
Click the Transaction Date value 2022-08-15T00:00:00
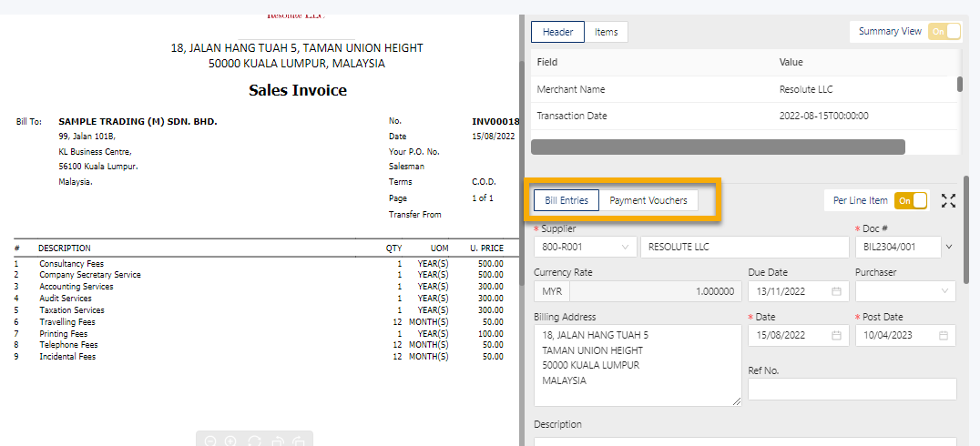pyautogui.click(x=823, y=116)
